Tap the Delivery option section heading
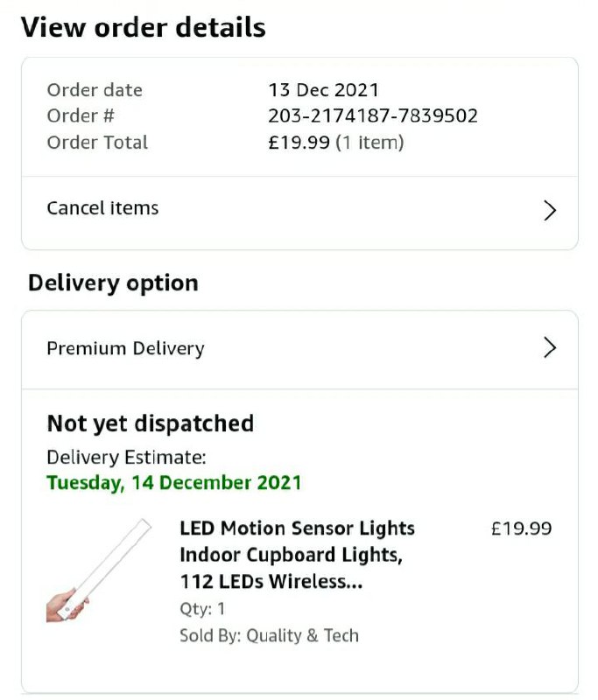Viewport: 598px width, 700px height. [113, 283]
